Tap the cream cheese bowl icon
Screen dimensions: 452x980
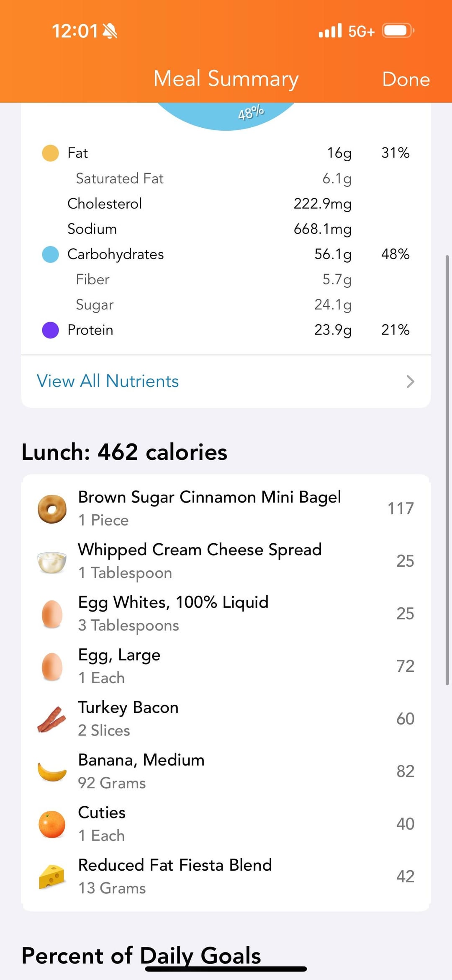tap(52, 562)
